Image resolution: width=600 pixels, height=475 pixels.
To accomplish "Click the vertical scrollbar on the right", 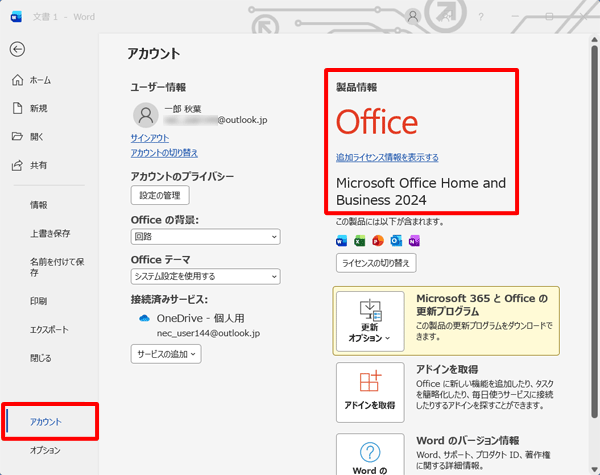I will (594, 232).
